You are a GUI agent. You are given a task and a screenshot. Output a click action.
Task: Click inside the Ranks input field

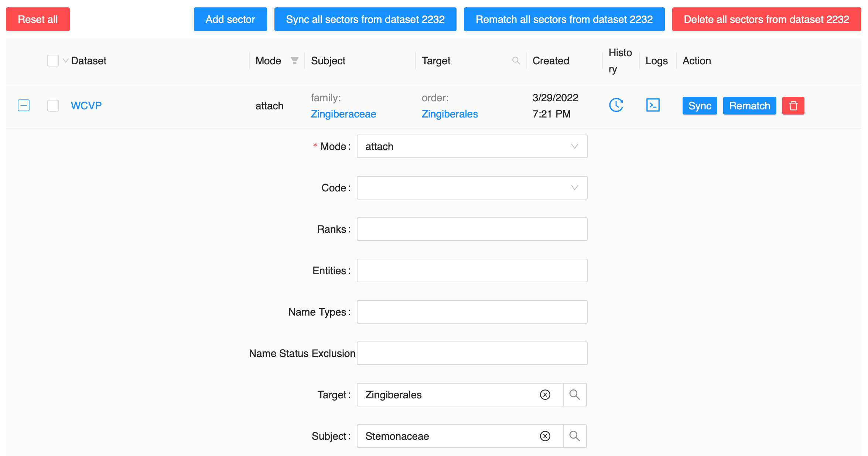(472, 229)
